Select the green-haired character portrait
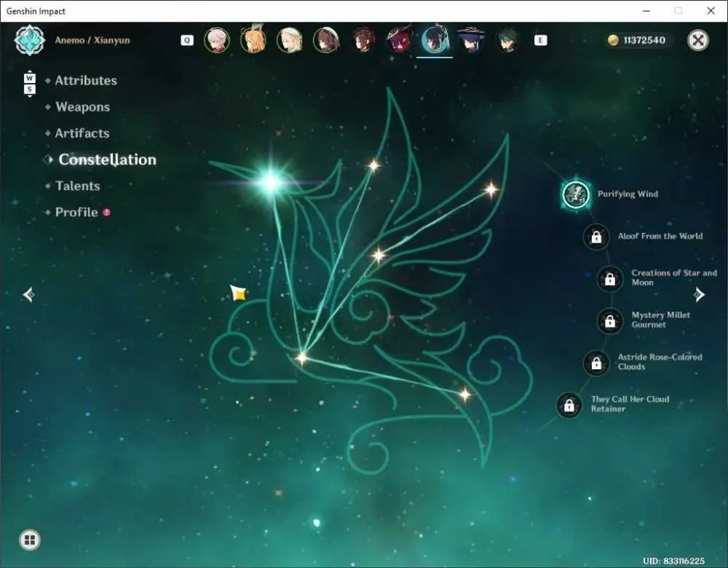728x568 pixels. [507, 40]
